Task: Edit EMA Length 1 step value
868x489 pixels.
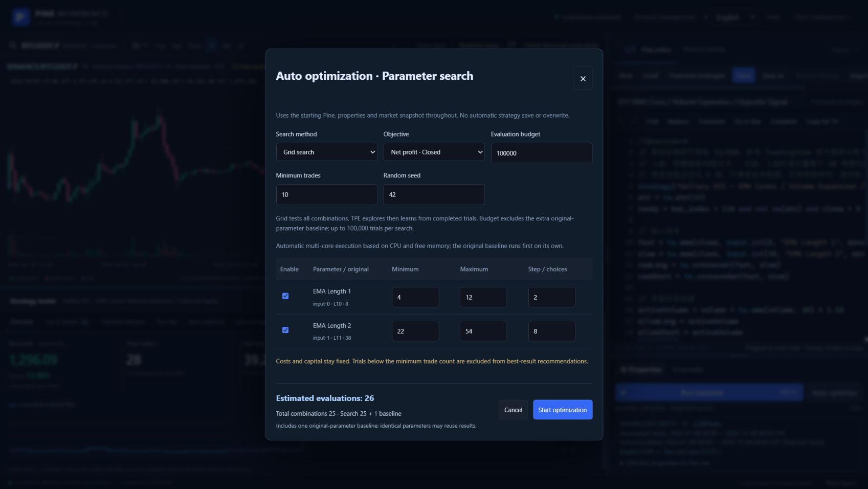Action: [x=551, y=297]
